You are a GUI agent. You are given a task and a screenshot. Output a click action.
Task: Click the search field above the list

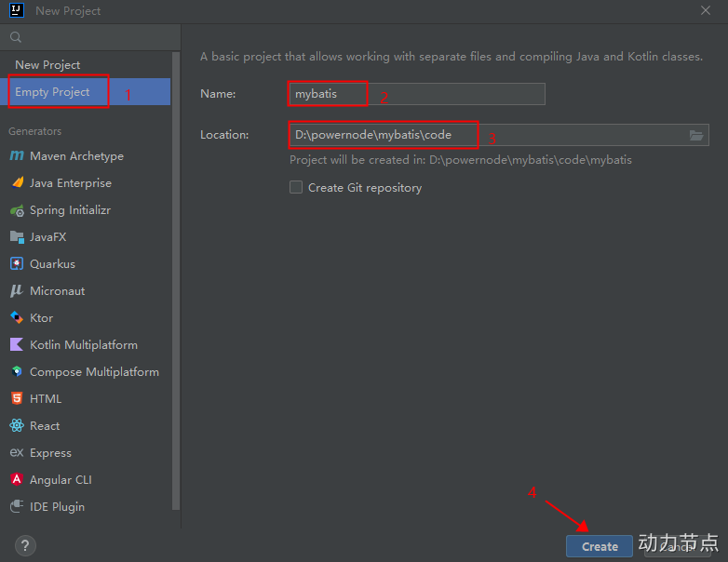[x=93, y=37]
